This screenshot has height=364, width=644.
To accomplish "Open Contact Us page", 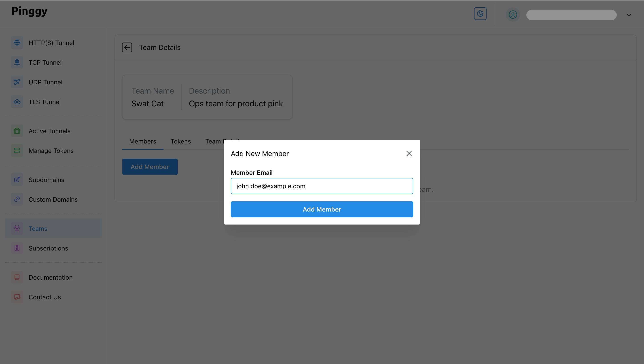I will tap(53, 297).
